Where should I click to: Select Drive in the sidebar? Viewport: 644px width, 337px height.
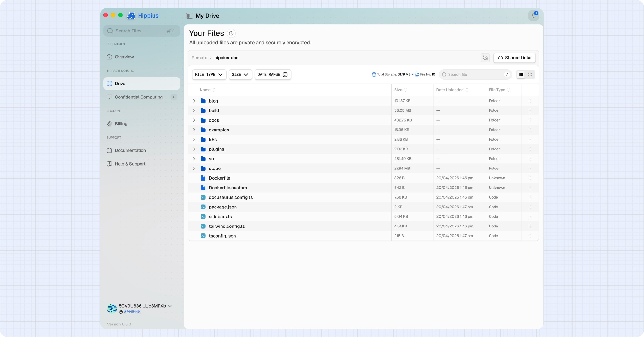point(141,84)
